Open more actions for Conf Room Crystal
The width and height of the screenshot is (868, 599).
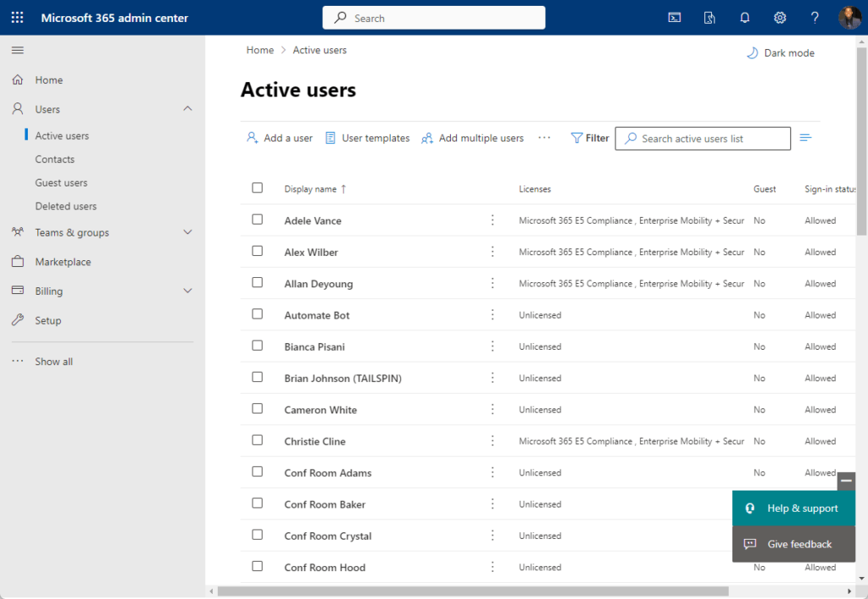click(492, 535)
